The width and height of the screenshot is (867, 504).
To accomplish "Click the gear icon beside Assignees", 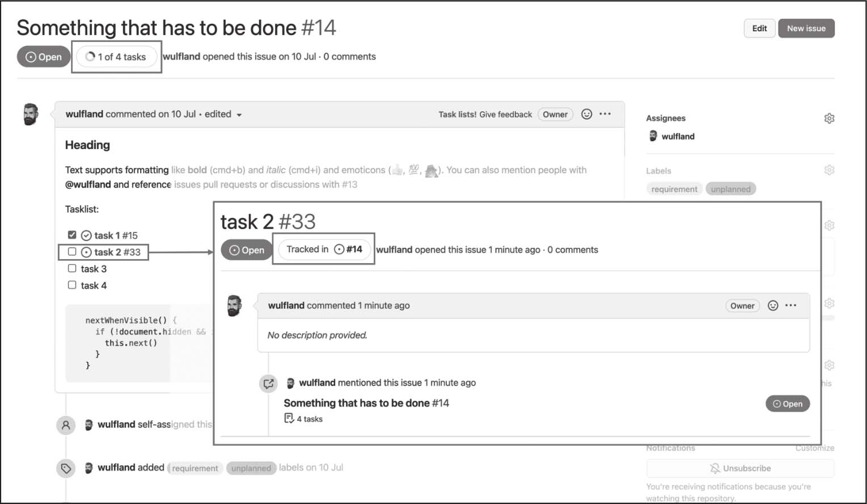I will pyautogui.click(x=829, y=118).
